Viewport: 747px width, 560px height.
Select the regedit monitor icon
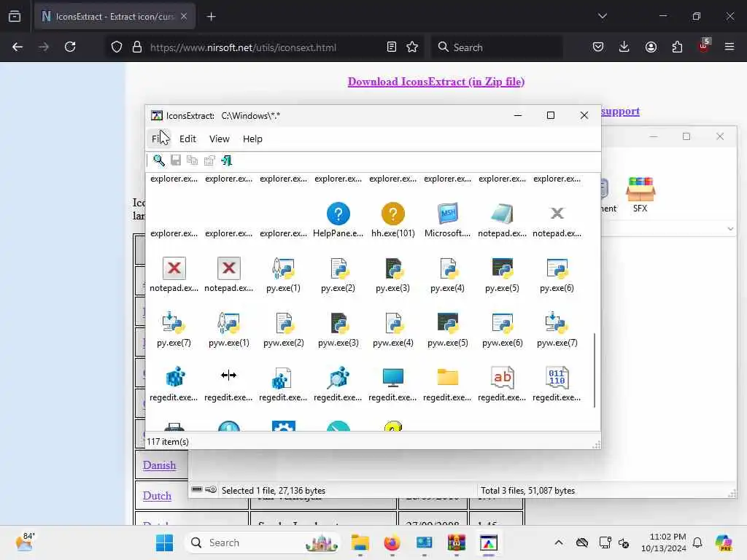393,378
